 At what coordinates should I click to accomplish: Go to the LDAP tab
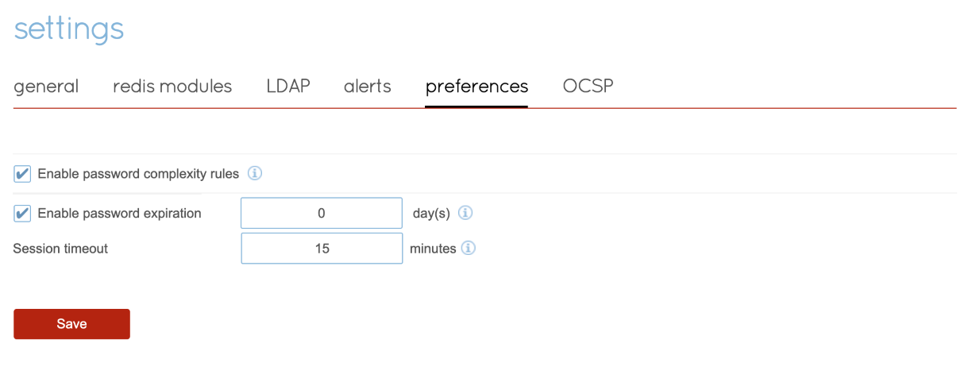tap(287, 87)
